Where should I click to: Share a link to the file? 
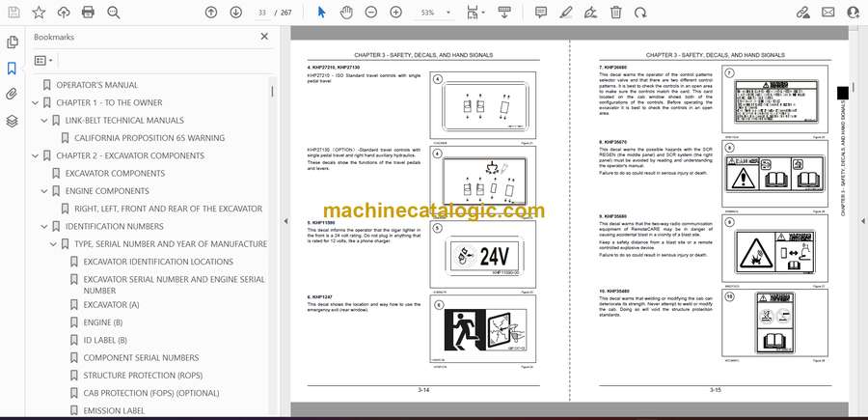click(802, 13)
